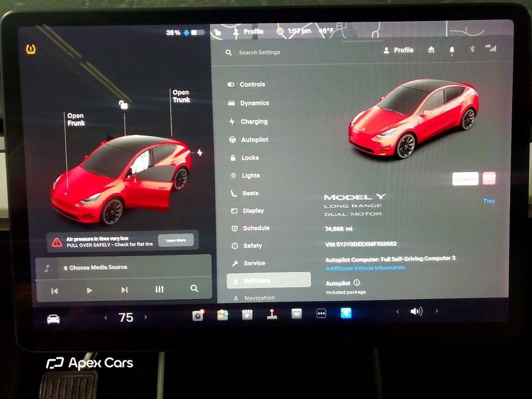Image resolution: width=532 pixels, height=399 pixels.
Task: Tap the VIN number text
Action: (x=360, y=244)
